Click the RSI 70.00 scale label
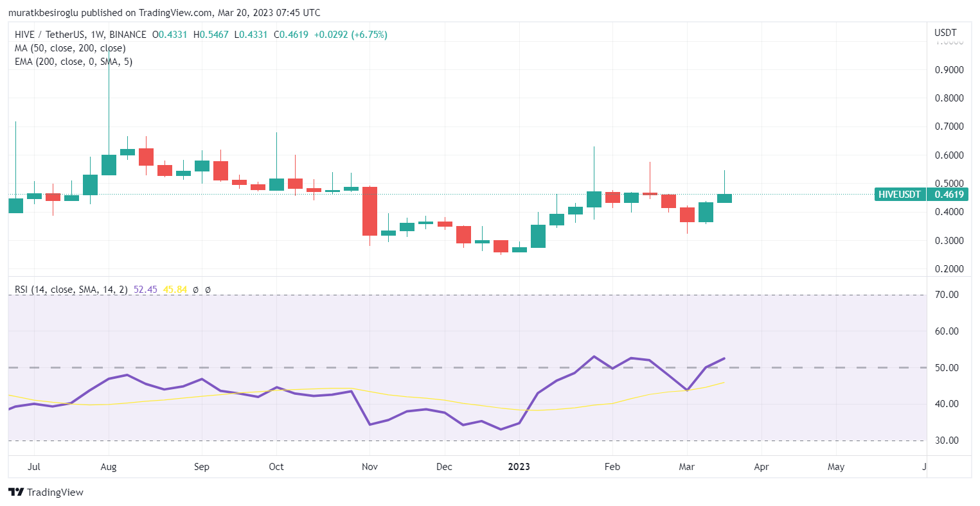 coord(947,295)
